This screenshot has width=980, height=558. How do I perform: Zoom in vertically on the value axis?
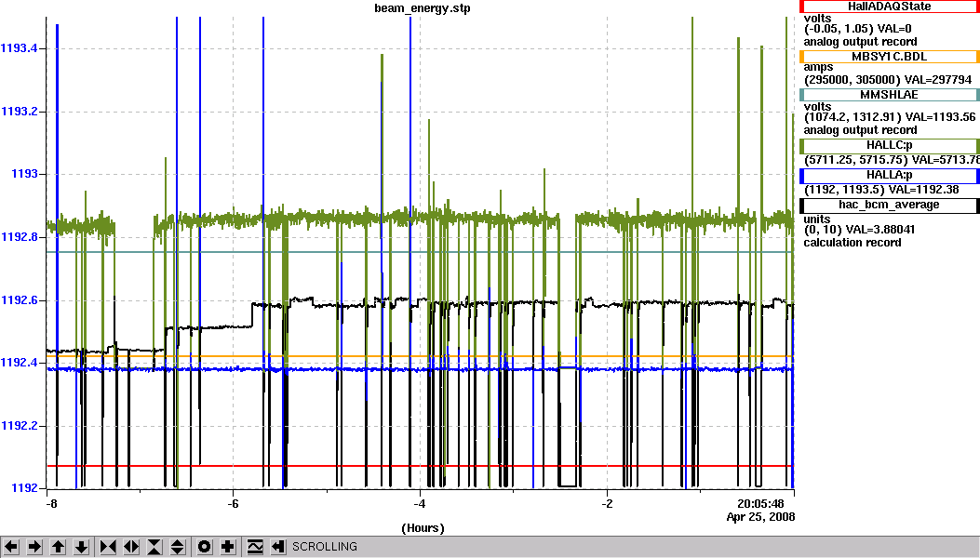154,547
